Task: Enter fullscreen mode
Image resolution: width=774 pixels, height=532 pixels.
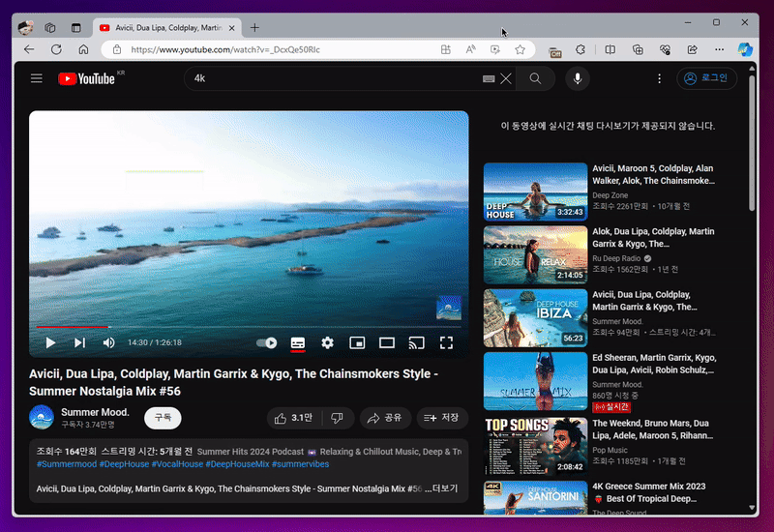Action: pos(446,342)
